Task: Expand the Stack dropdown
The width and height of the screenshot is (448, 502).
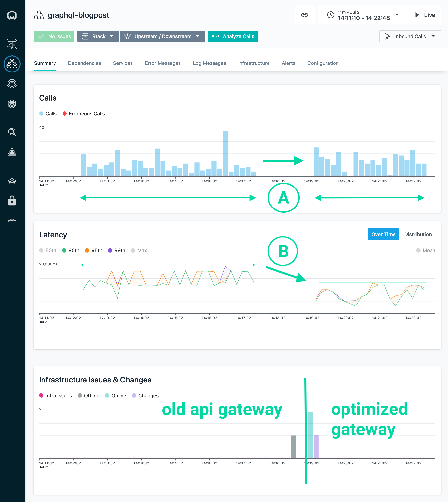Action: pos(98,36)
